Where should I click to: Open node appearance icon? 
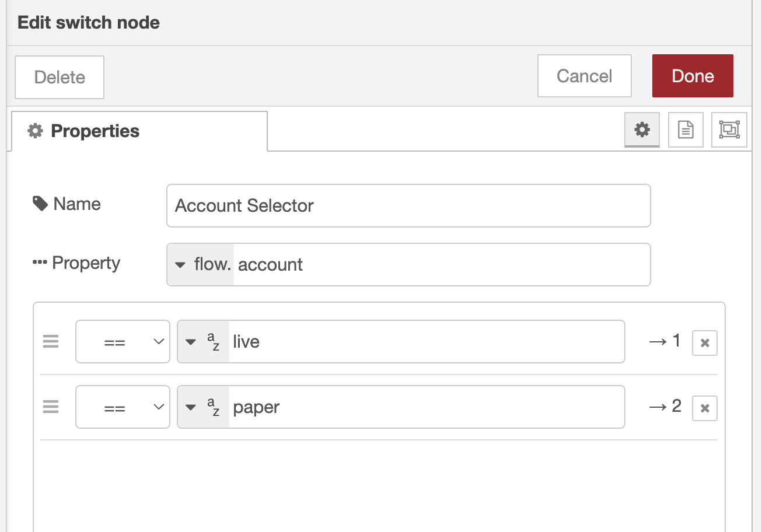(729, 129)
